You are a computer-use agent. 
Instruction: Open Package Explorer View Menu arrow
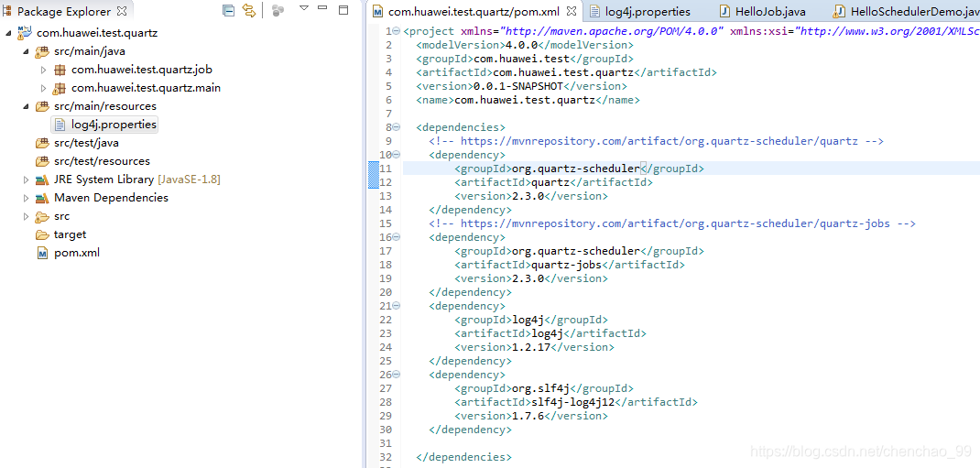pos(304,8)
